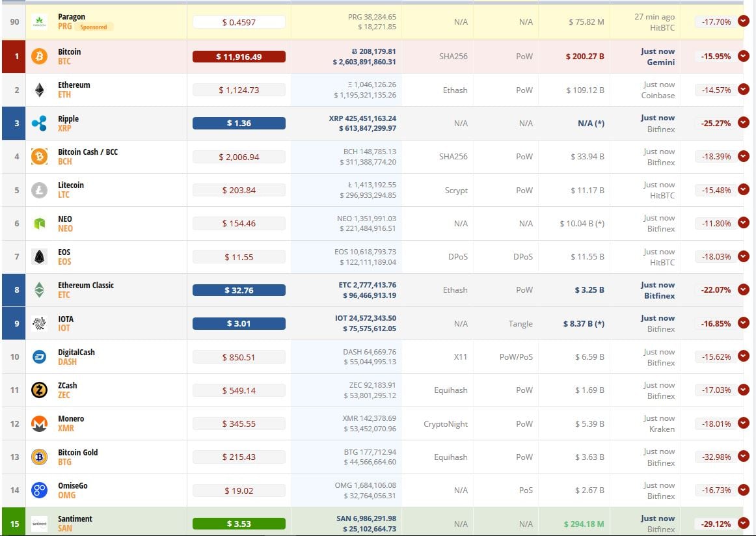Click Bitcoin market cap $ 200.27 B

[585, 57]
